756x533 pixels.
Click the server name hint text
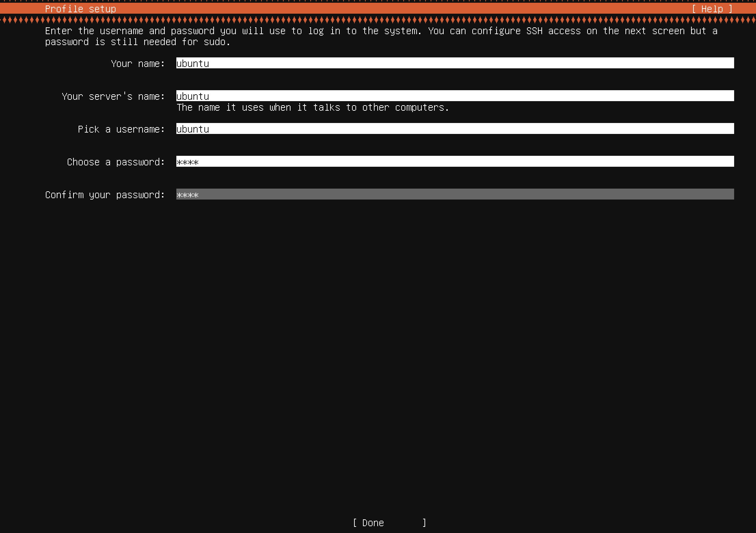(x=312, y=108)
